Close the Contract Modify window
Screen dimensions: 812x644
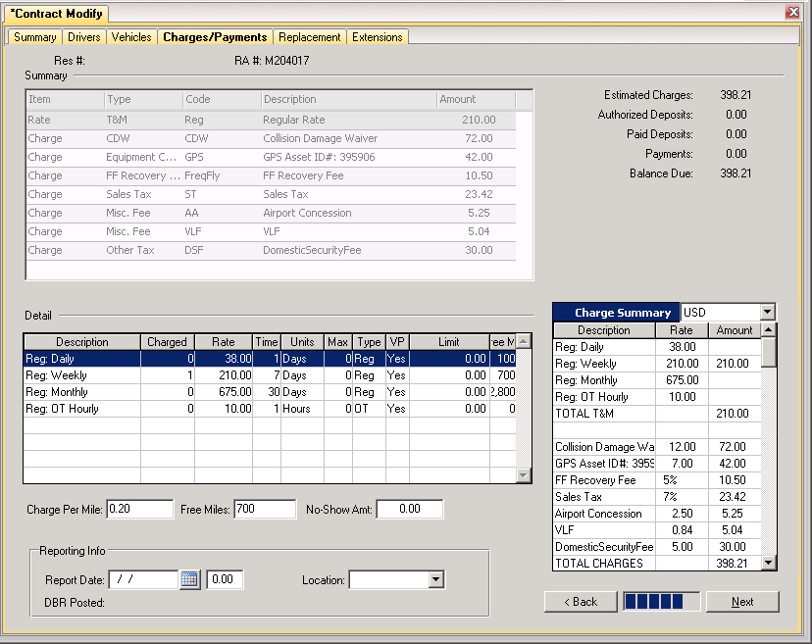792,12
